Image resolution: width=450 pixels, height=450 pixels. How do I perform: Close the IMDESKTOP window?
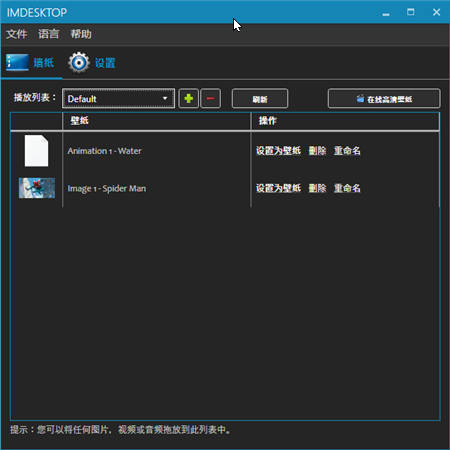(x=436, y=12)
